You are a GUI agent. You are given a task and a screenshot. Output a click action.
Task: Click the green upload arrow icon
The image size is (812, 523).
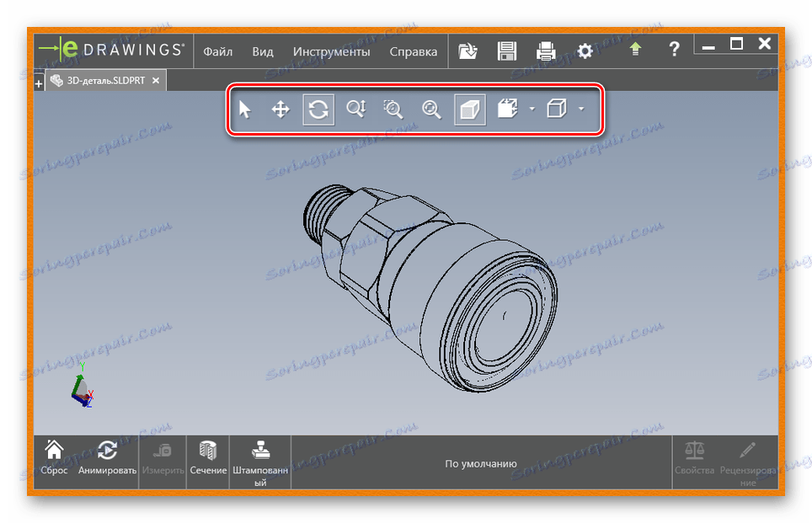pyautogui.click(x=635, y=49)
